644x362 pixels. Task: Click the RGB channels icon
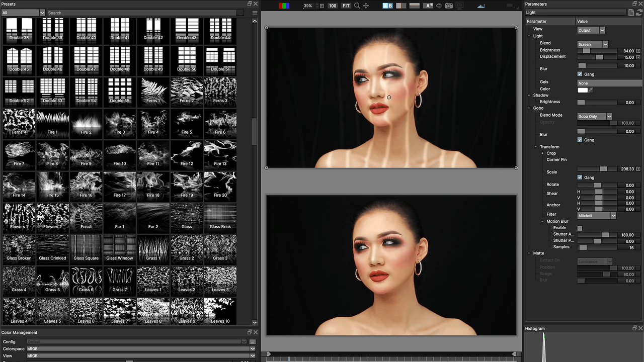pos(284,6)
